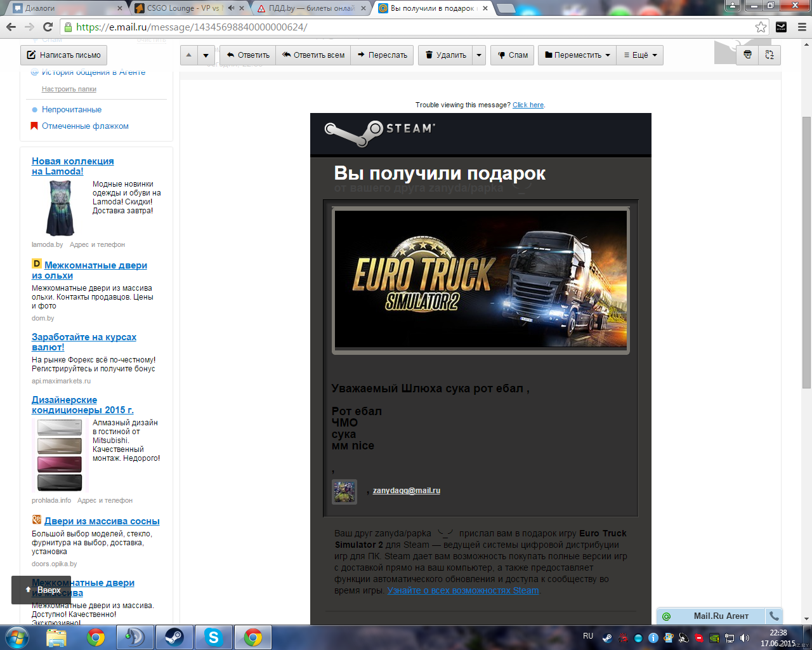Click the red bloody hand tray icon

click(622, 638)
